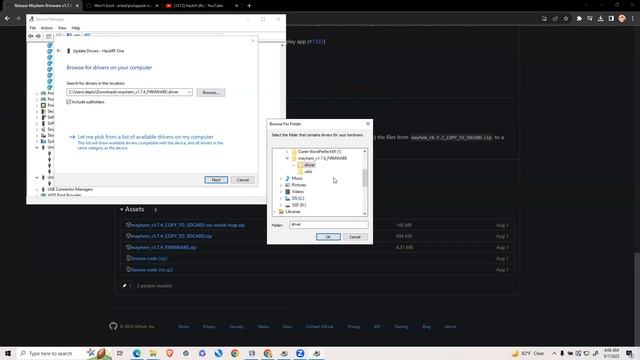The width and height of the screenshot is (640, 360).
Task: Select the Videos folder icon
Action: click(287, 192)
